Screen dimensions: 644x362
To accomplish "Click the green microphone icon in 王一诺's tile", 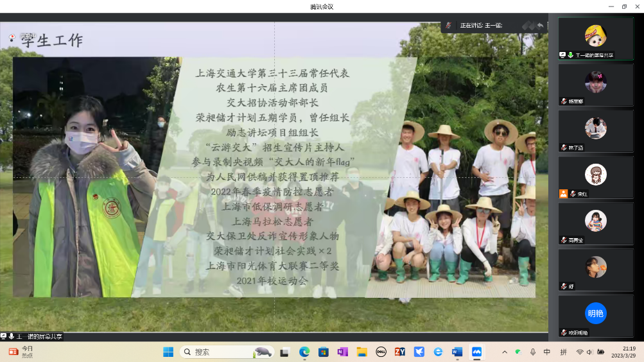I will click(x=570, y=55).
